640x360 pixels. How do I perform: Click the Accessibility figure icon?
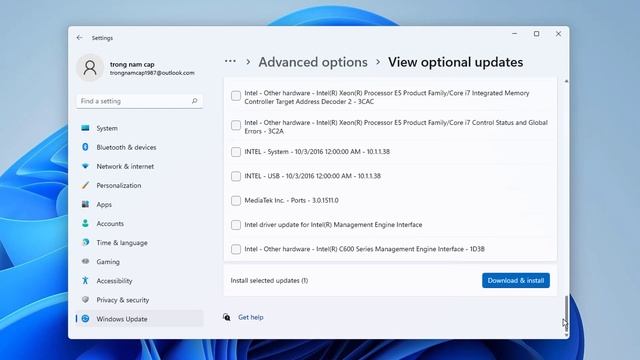pos(85,280)
